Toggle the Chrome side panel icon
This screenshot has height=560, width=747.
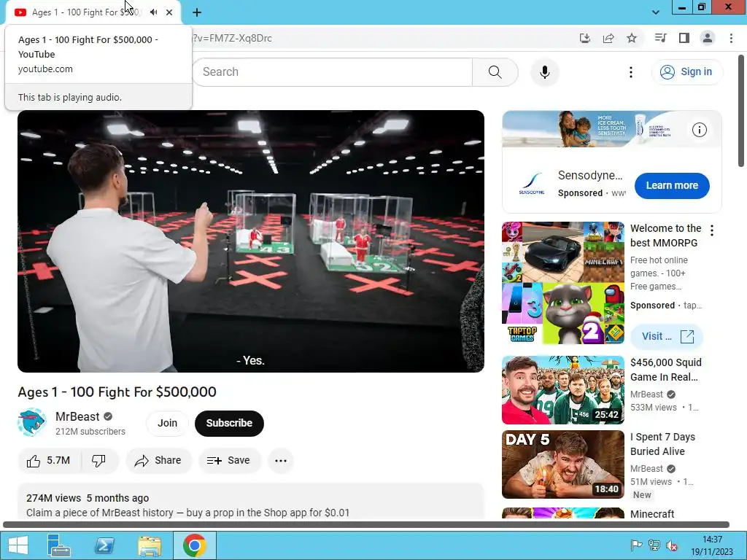click(x=684, y=38)
